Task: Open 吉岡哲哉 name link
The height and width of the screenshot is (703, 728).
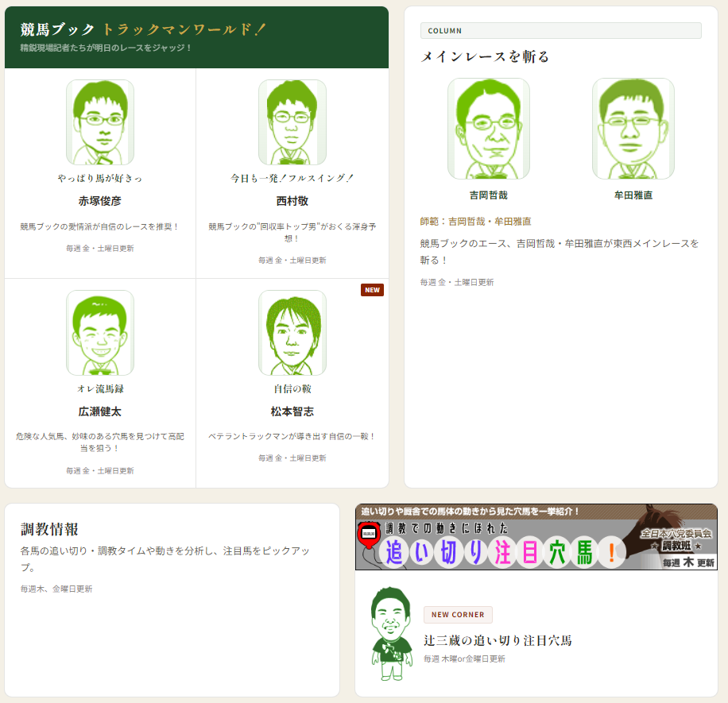Action: pyautogui.click(x=489, y=195)
